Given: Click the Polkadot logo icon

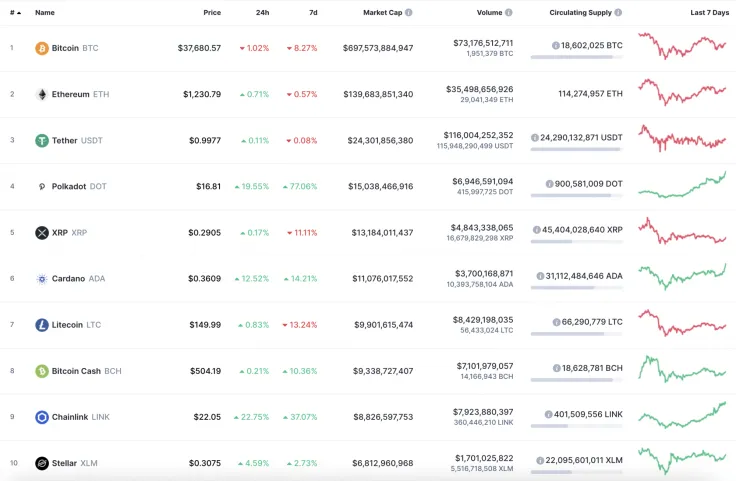Looking at the screenshot, I should pyautogui.click(x=42, y=187).
